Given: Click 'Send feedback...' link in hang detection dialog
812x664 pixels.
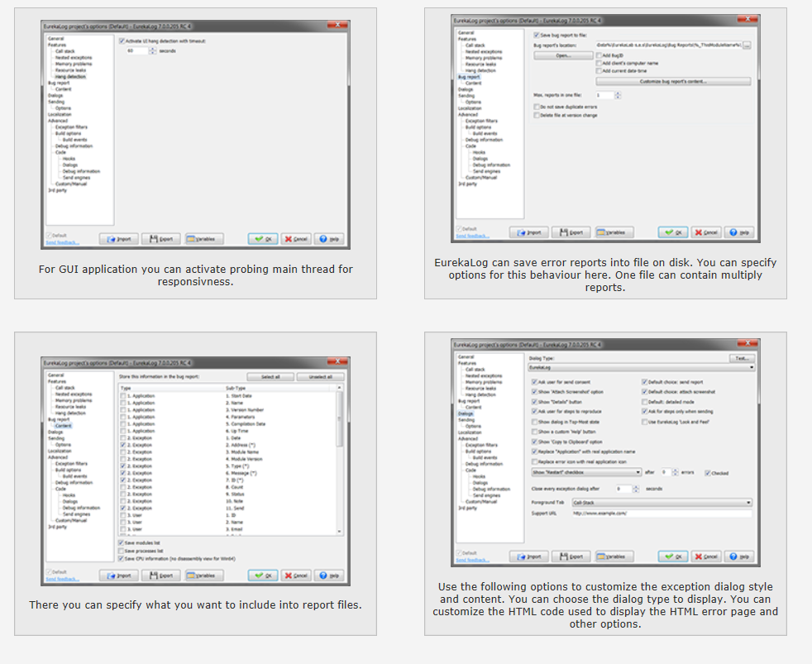Looking at the screenshot, I should coord(62,242).
